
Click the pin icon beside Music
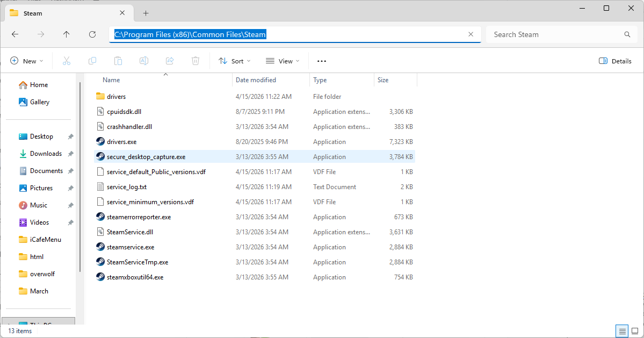coord(71,205)
